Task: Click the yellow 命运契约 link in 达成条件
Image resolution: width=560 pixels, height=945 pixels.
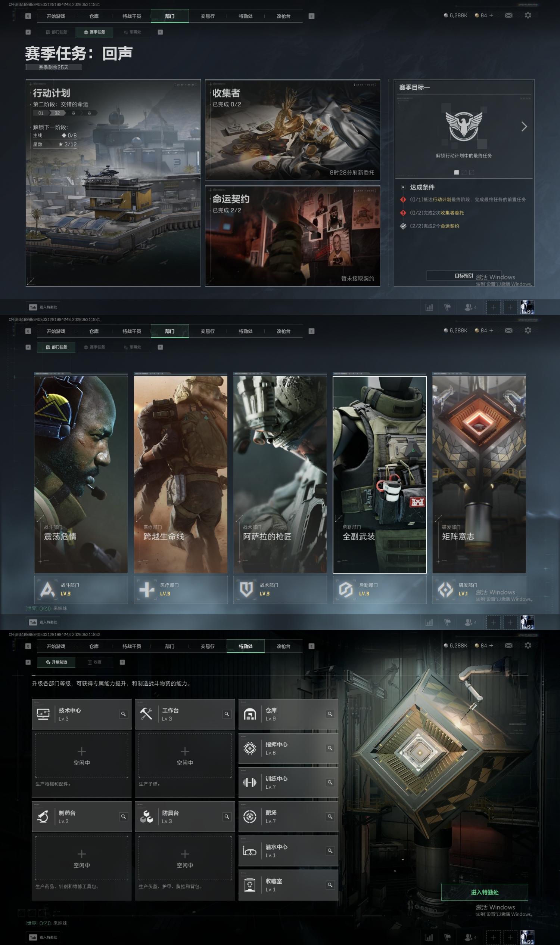Action: [x=449, y=226]
